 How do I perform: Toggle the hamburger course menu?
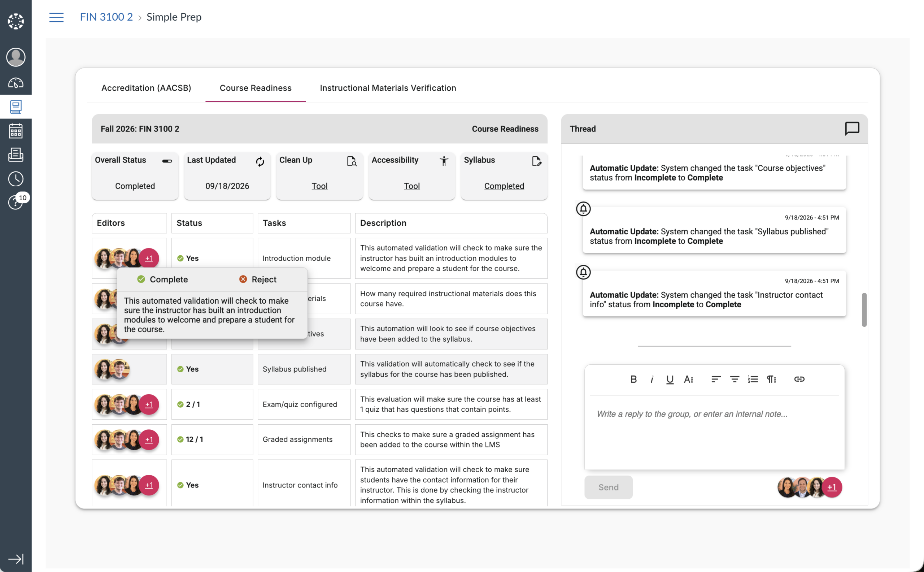pos(56,17)
